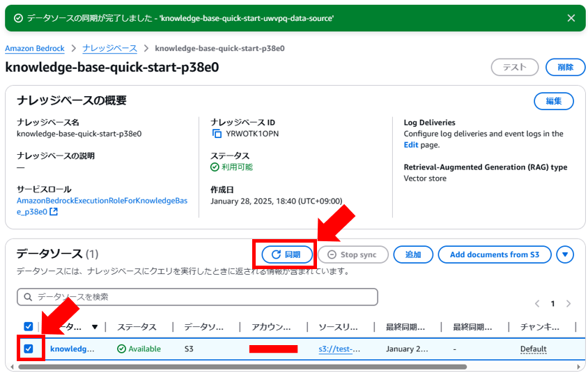
Task: Copy the knowledge base ID icon
Action: (217, 134)
